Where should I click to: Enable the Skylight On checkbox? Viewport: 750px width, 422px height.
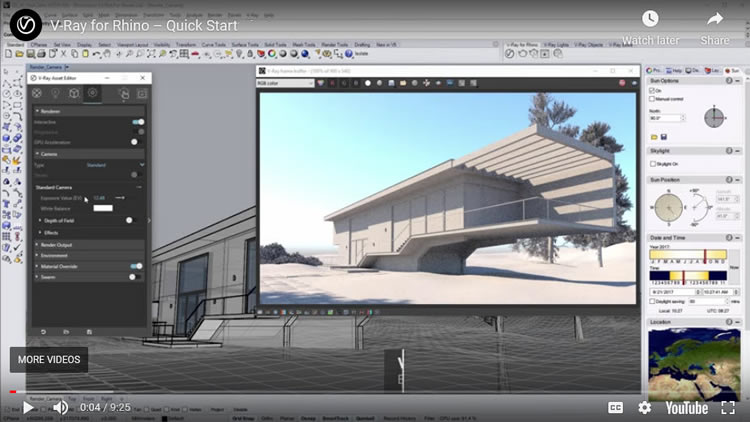click(652, 164)
